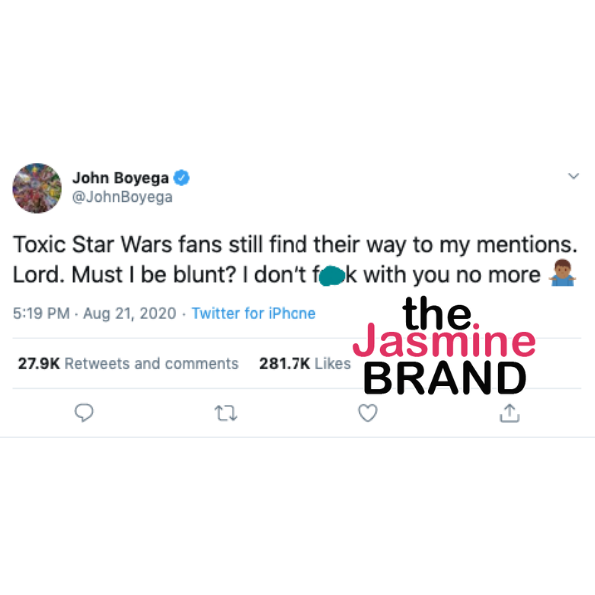Viewport: 595px width, 595px height.
Task: Click the shrugging man emoji in tweet
Action: coord(562,273)
